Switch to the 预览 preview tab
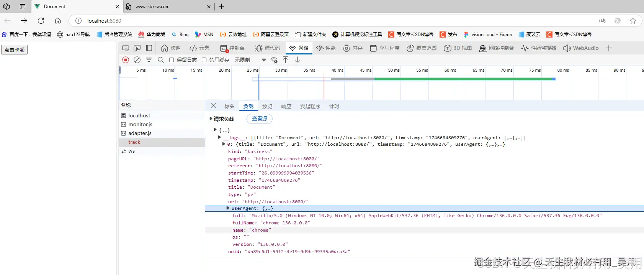The width and height of the screenshot is (644, 275). coord(267,106)
